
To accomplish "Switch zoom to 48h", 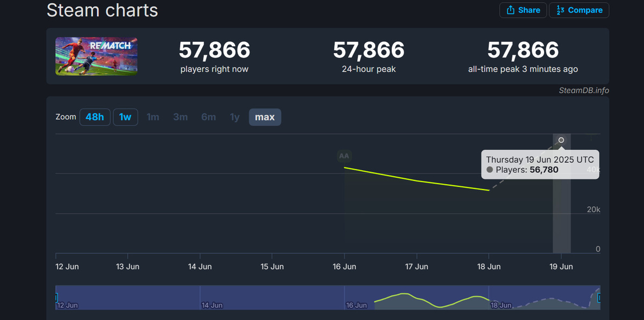I will click(95, 117).
